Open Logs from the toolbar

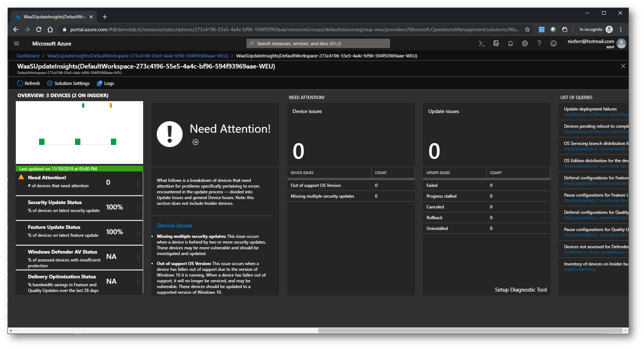tap(105, 83)
